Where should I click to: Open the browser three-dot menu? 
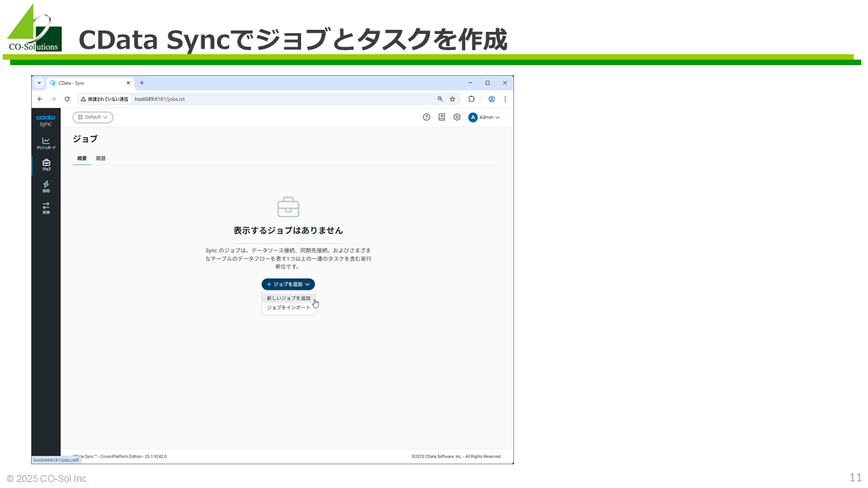pyautogui.click(x=505, y=99)
